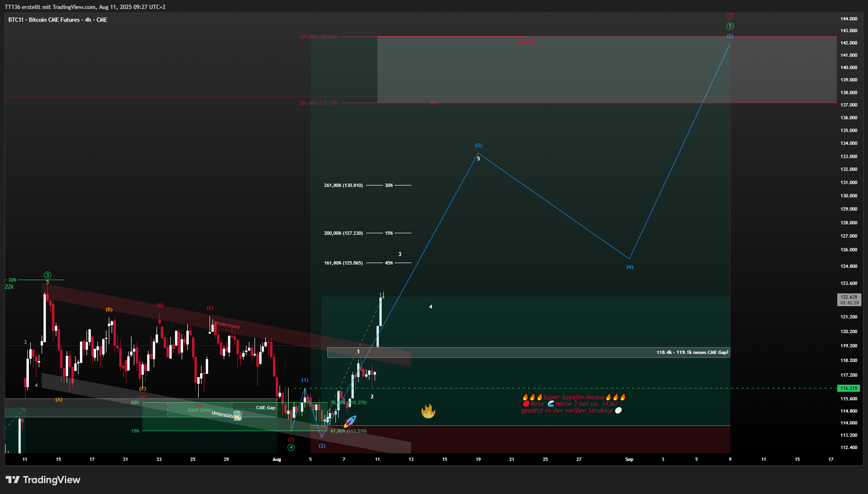The height and width of the screenshot is (494, 868).
Task: Click the TradingView logo at bottom left
Action: [43, 480]
